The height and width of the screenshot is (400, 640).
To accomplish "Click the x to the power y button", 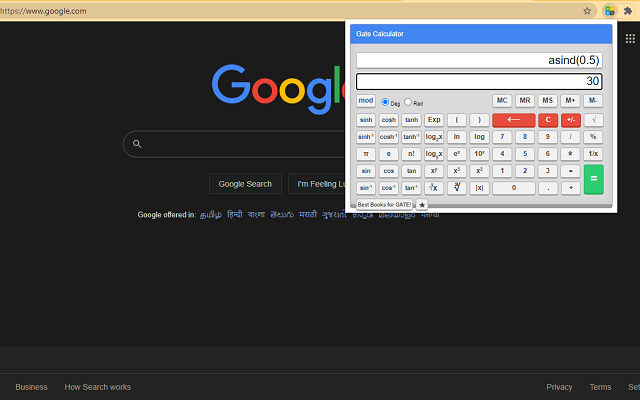I will 434,171.
